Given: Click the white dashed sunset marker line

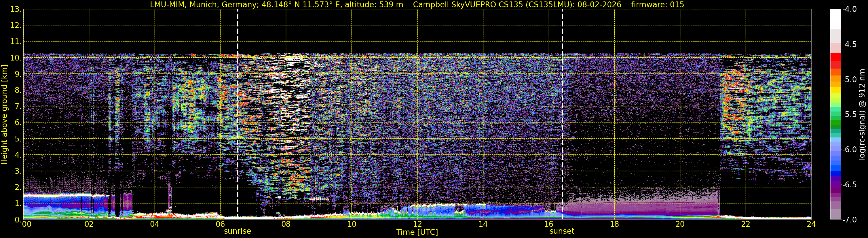Looking at the screenshot, I should 562,114.
